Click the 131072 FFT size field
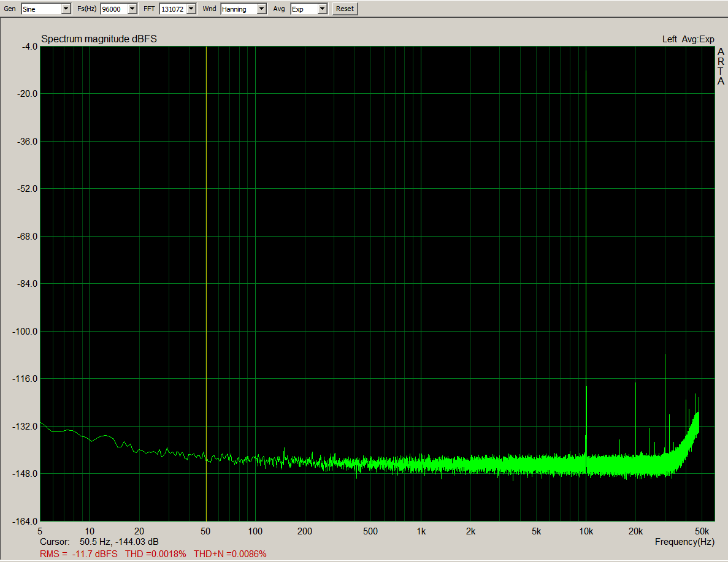 pyautogui.click(x=173, y=9)
